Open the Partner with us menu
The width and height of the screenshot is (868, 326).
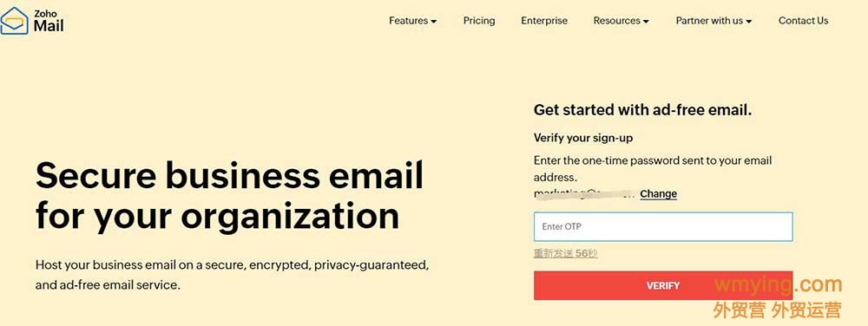point(713,21)
